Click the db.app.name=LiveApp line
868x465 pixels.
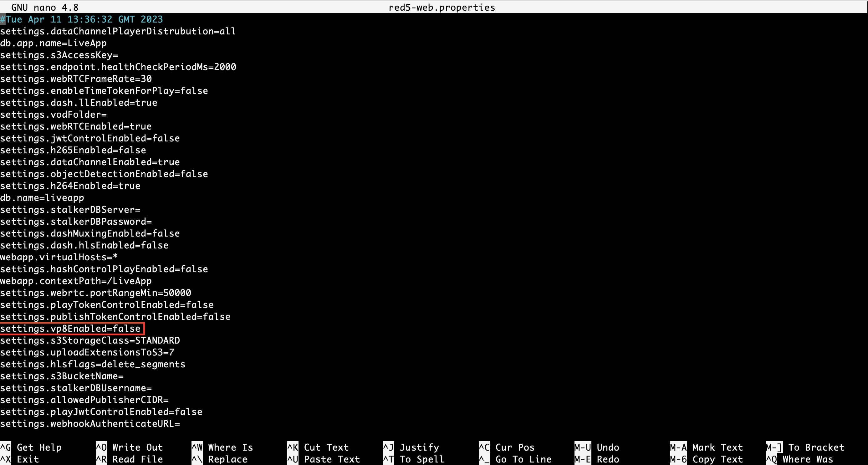pos(53,43)
